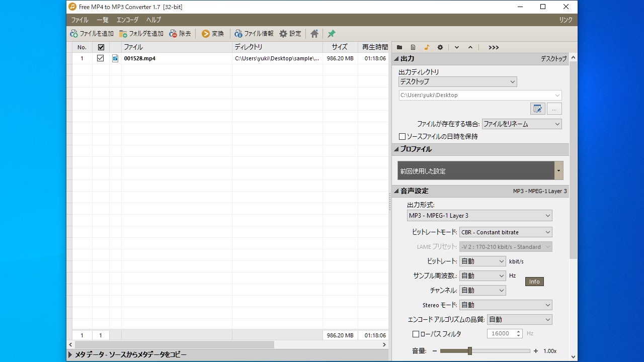This screenshot has height=362, width=644.
Task: Click the edit output directory pattern icon
Action: pyautogui.click(x=538, y=109)
